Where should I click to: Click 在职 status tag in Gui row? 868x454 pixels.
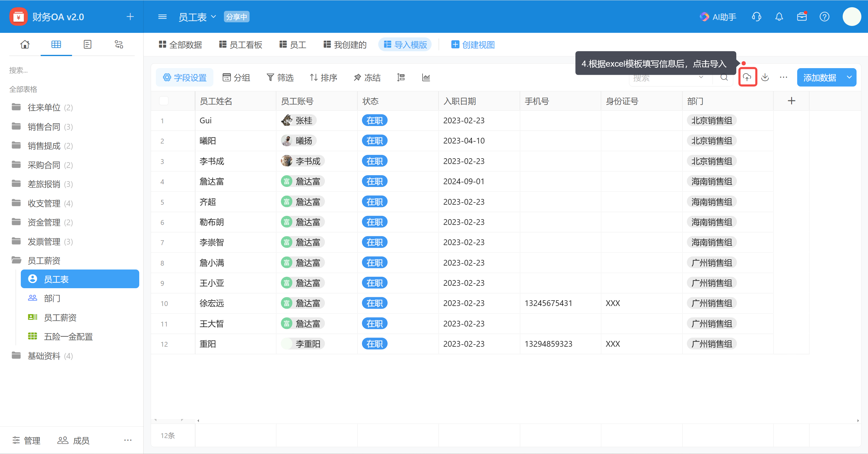pyautogui.click(x=374, y=120)
